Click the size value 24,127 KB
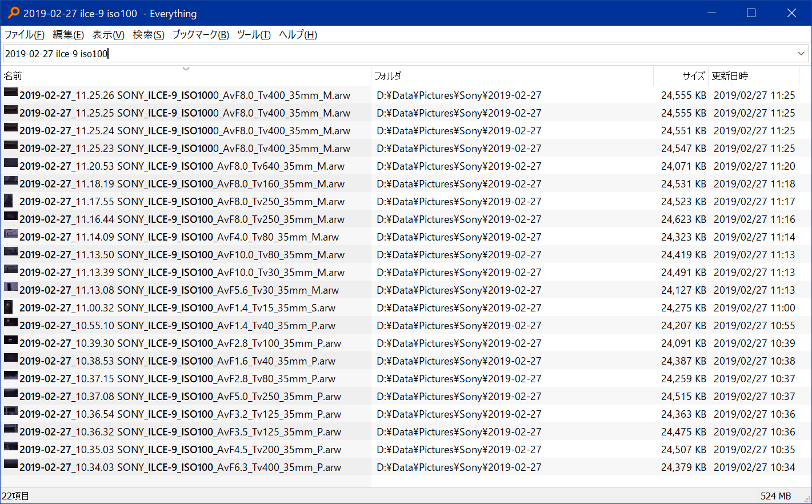The width and height of the screenshot is (812, 504). 683,290
